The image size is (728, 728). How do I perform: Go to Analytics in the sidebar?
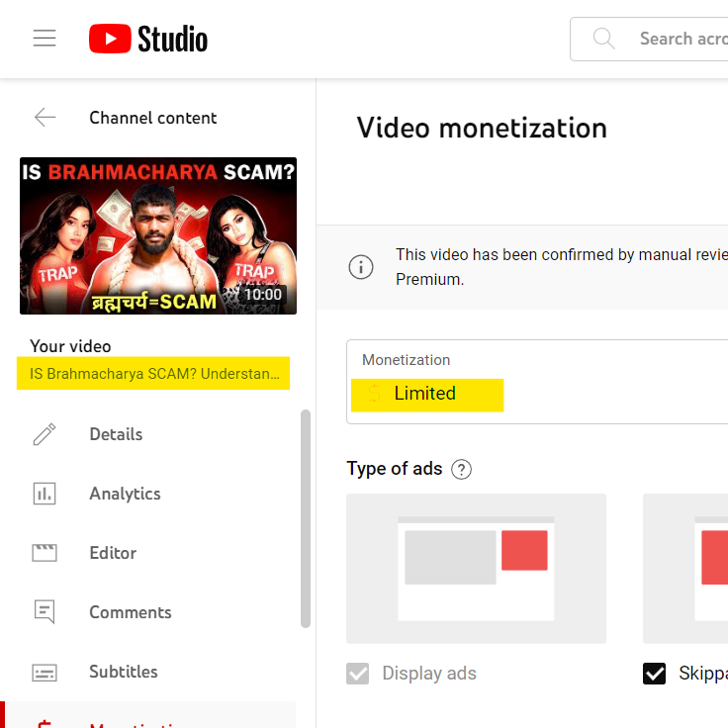pyautogui.click(x=125, y=494)
